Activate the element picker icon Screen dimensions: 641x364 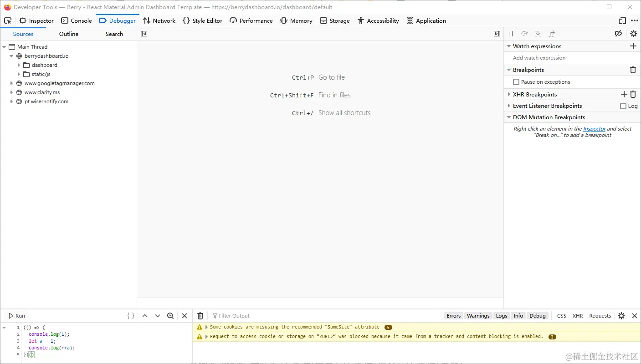click(8, 21)
